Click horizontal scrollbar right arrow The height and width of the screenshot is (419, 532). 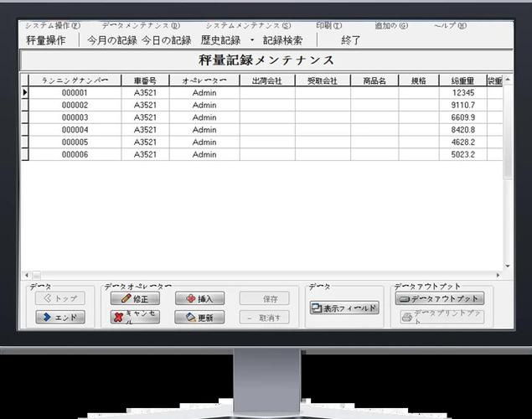tap(498, 275)
